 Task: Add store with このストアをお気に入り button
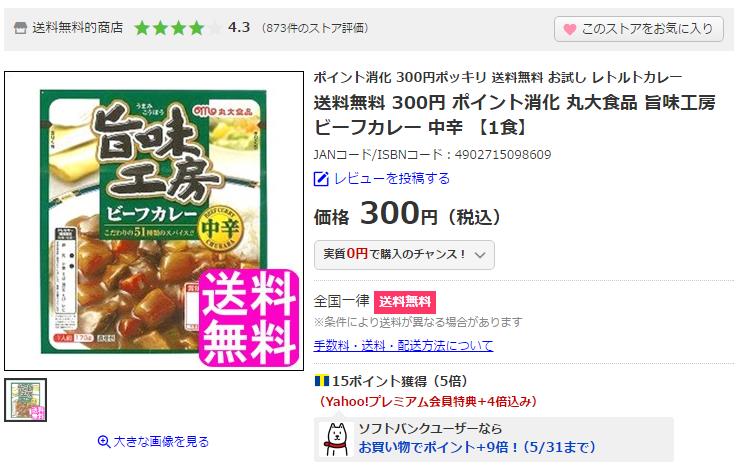click(639, 29)
